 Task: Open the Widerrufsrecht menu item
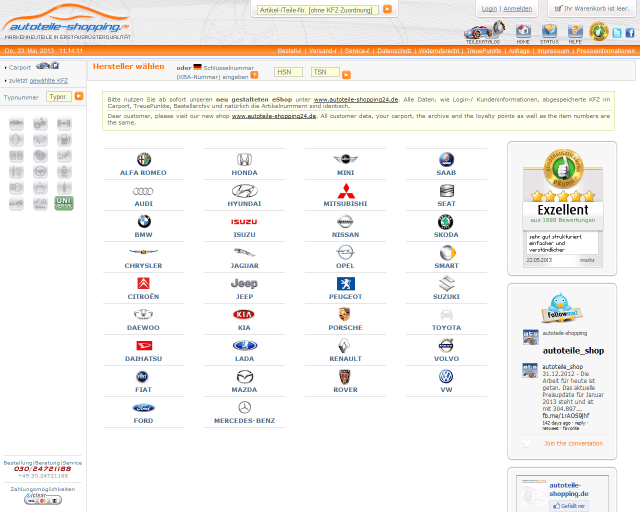(439, 51)
